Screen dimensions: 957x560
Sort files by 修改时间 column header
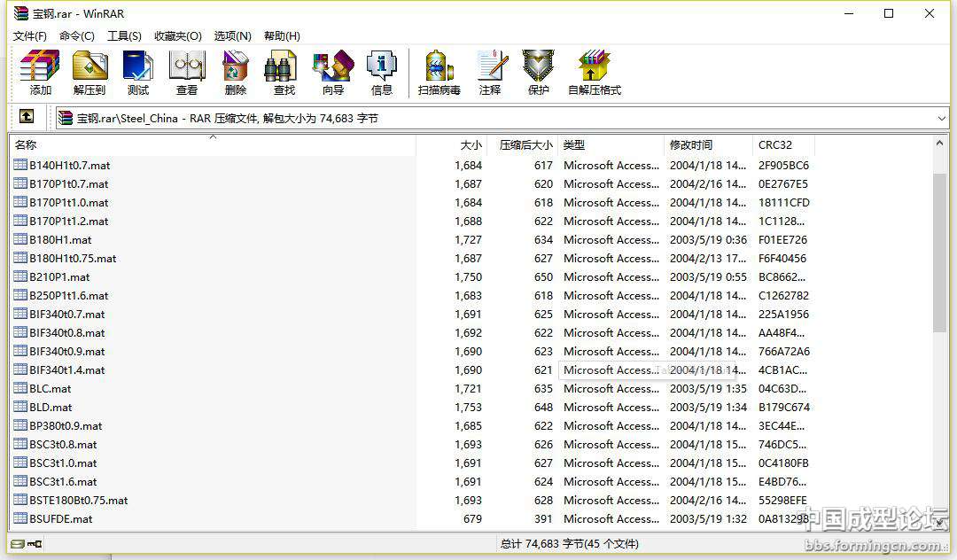point(691,145)
